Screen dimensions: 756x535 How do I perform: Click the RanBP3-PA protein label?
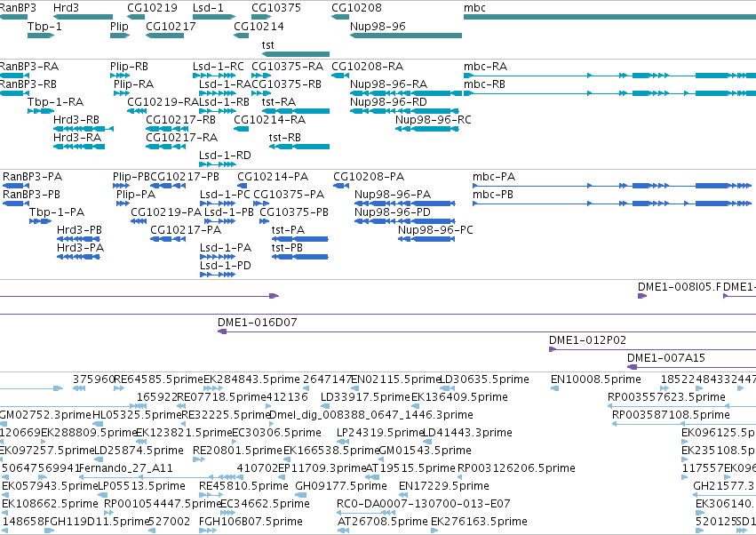(x=32, y=177)
